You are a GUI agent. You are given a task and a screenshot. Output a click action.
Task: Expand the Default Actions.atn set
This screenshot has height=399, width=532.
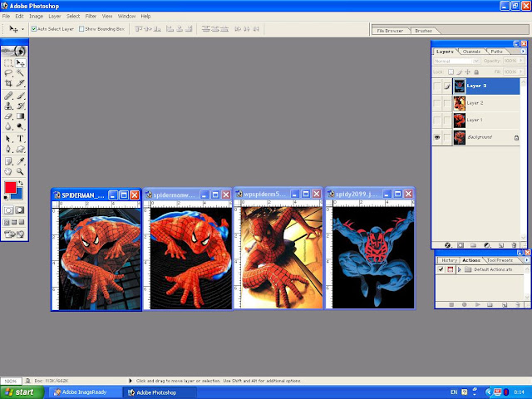pyautogui.click(x=460, y=269)
